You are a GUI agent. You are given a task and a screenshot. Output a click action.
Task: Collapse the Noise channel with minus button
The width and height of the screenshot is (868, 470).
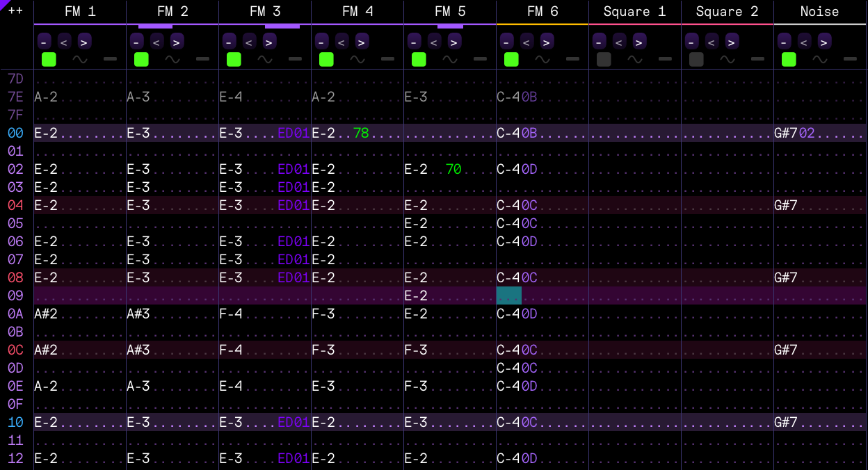(785, 42)
